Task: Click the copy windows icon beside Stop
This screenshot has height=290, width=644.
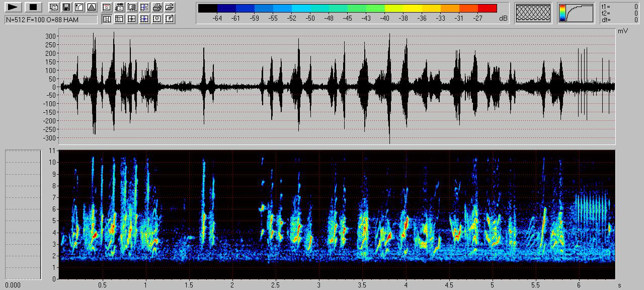Action: coord(53,7)
